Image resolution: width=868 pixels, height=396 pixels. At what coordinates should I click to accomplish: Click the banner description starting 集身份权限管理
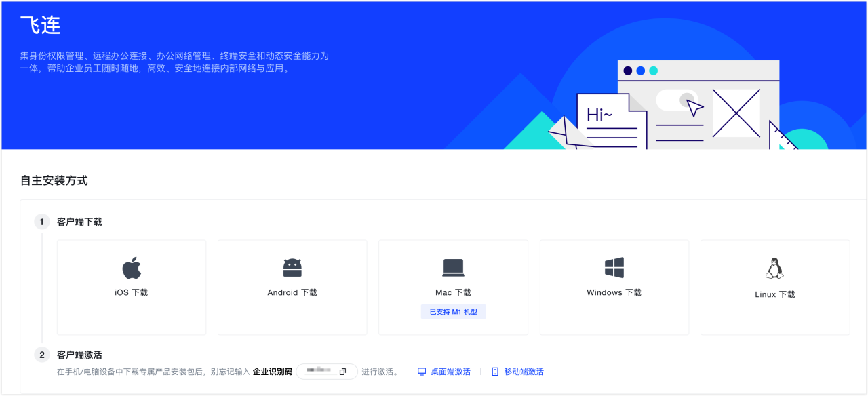[x=174, y=62]
